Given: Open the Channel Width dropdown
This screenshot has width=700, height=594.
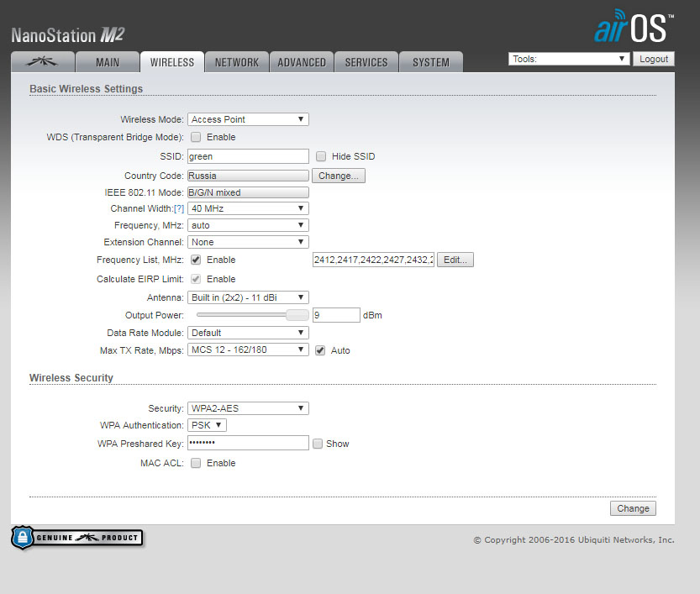Looking at the screenshot, I should point(248,208).
